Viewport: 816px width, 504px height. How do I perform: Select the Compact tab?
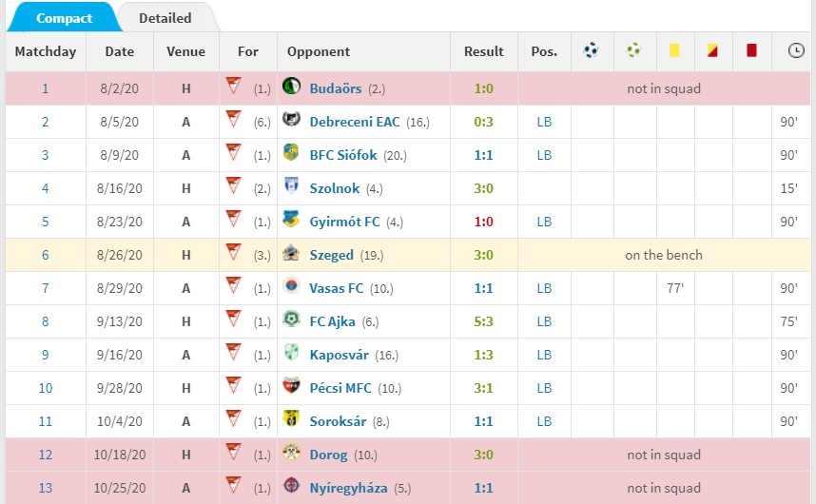coord(64,18)
